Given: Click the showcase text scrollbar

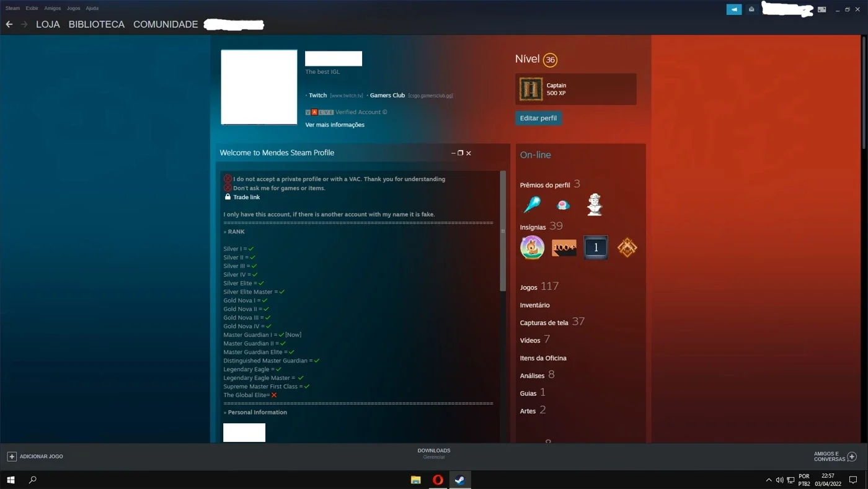Looking at the screenshot, I should (503, 231).
